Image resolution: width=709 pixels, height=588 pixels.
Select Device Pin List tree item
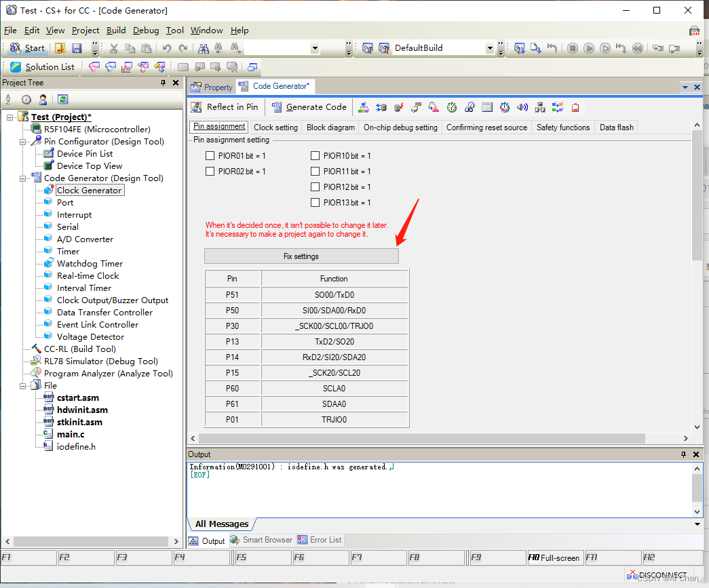85,154
